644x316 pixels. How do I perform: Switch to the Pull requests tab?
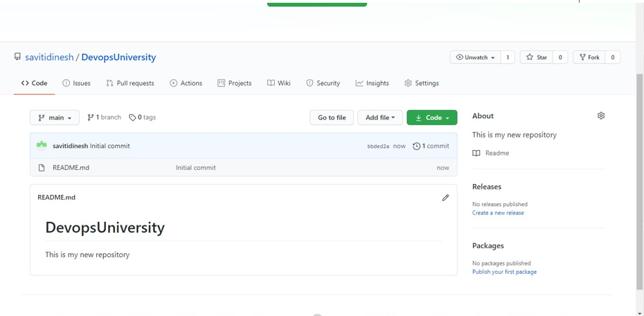point(129,83)
